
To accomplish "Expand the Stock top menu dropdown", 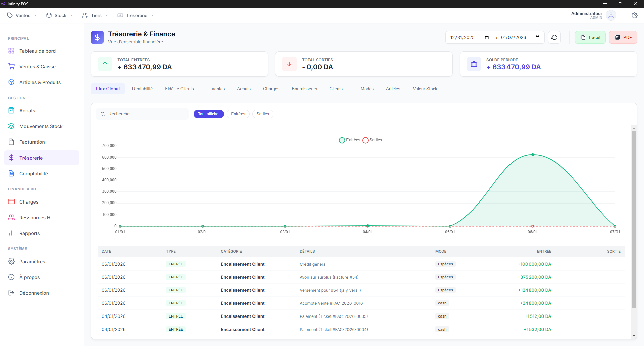I will [x=60, y=15].
